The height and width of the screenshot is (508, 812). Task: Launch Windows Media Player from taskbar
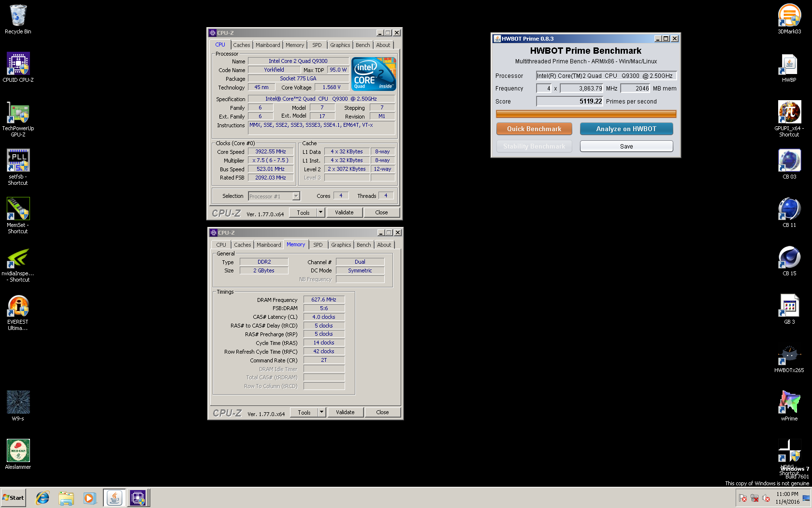point(89,498)
